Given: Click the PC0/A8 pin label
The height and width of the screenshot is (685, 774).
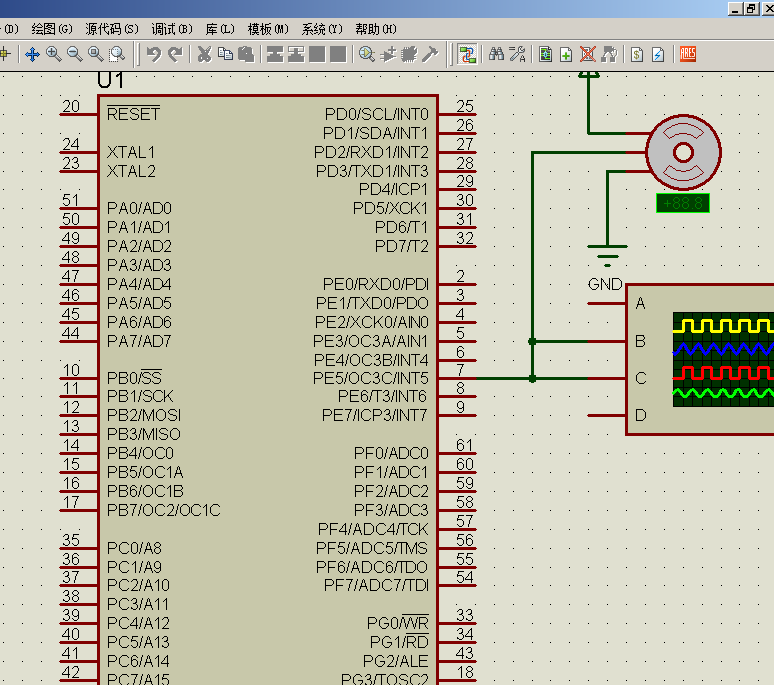Looking at the screenshot, I should click(x=134, y=548).
